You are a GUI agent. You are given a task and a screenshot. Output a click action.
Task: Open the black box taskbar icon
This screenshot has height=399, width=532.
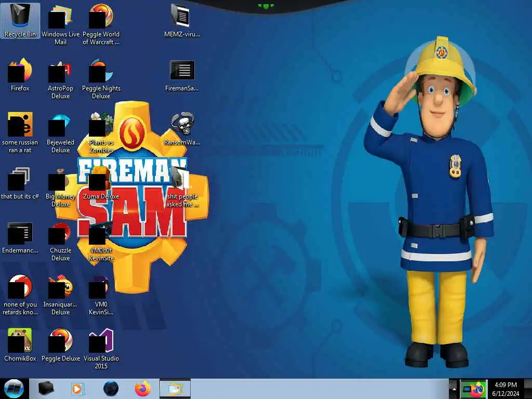(46, 389)
